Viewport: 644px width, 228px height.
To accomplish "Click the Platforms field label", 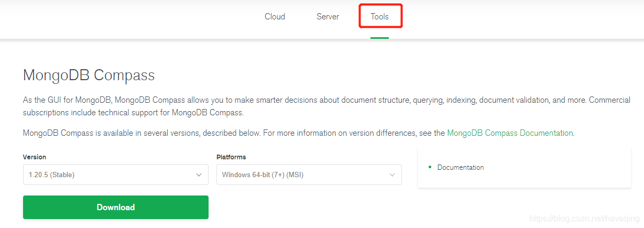I will tap(231, 157).
